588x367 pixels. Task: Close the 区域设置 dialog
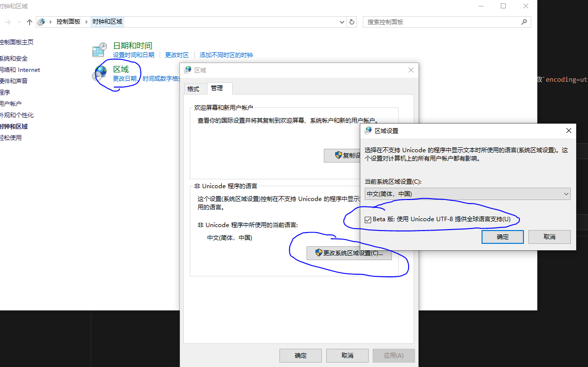568,131
